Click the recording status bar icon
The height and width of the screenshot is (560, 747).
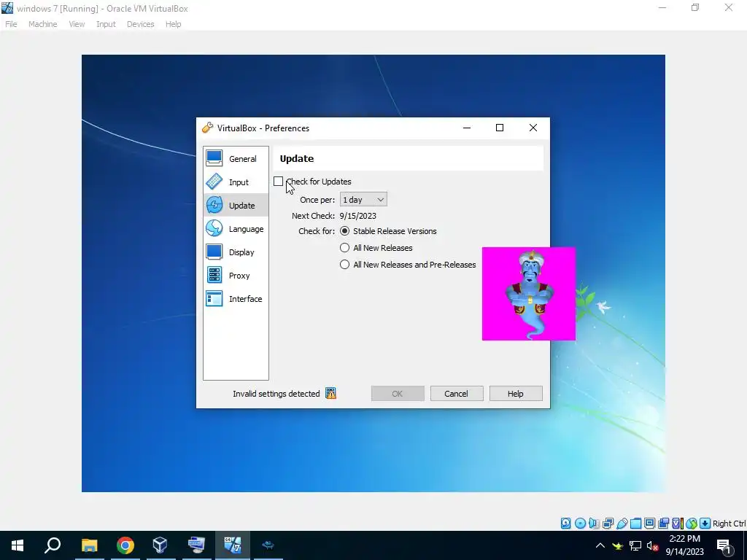click(663, 524)
